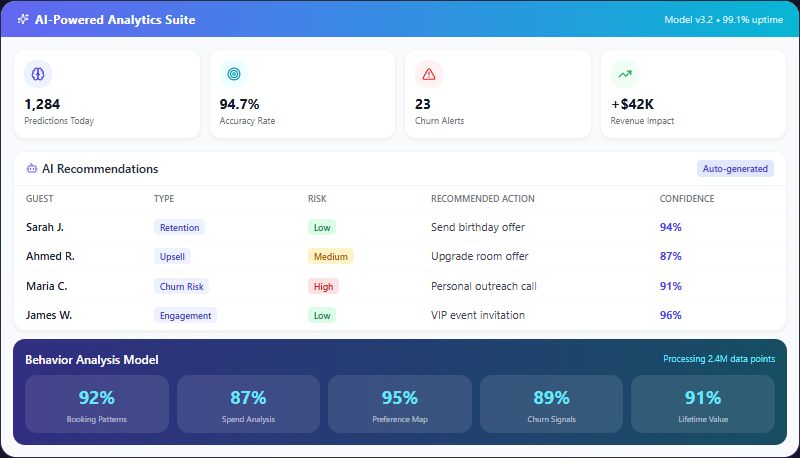Click the 96% confidence value
800x458 pixels.
(670, 315)
